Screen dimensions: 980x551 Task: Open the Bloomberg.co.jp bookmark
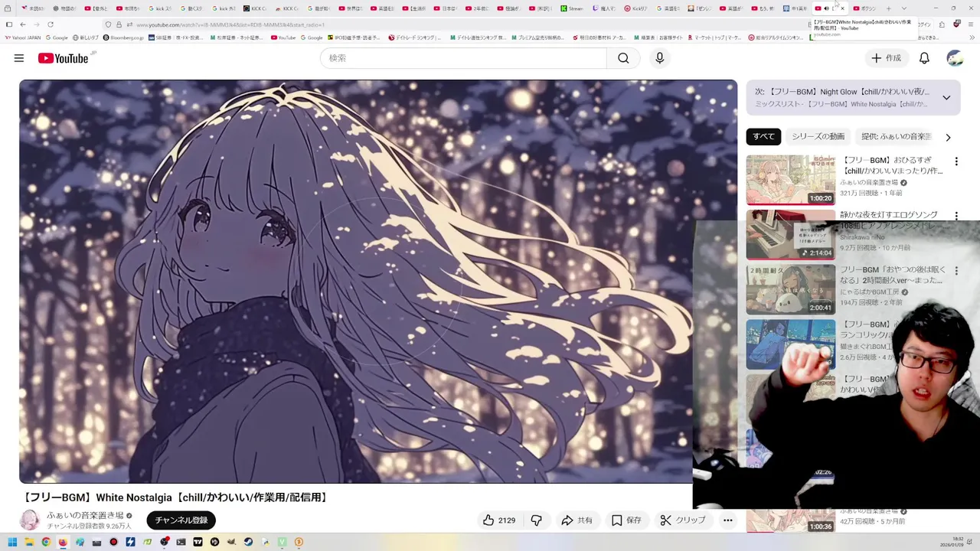pyautogui.click(x=122, y=37)
